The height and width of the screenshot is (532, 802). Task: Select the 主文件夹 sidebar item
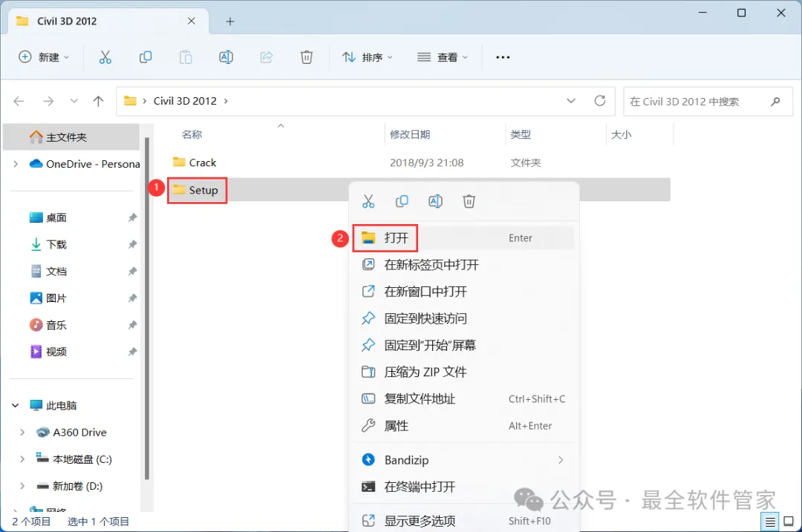(71, 137)
